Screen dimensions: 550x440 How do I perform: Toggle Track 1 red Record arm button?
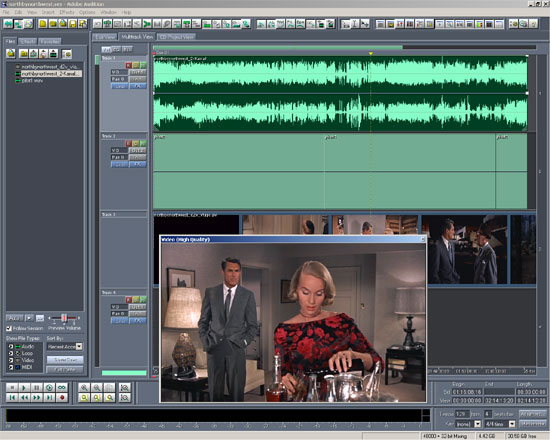pyautogui.click(x=129, y=65)
